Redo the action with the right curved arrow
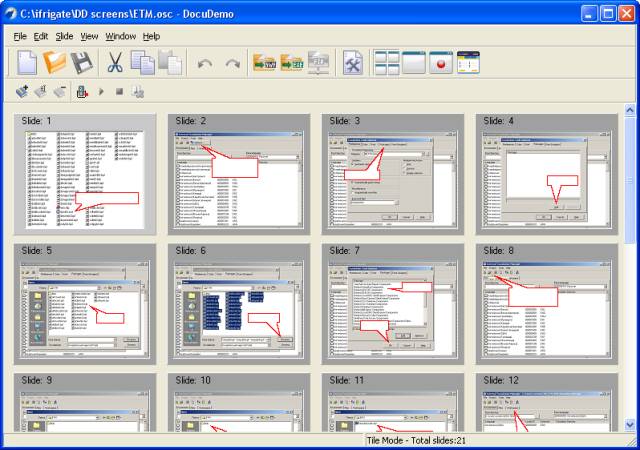 click(232, 64)
